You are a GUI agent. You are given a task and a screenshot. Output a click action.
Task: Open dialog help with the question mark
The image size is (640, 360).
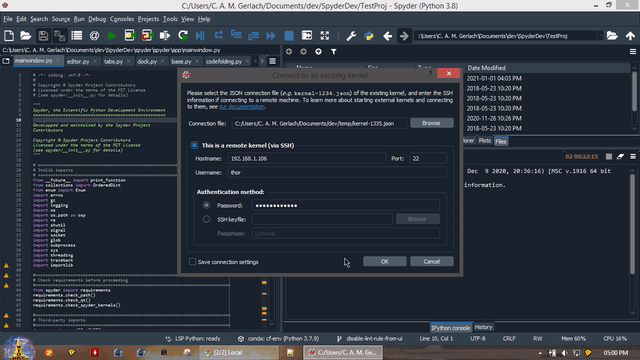click(x=430, y=73)
